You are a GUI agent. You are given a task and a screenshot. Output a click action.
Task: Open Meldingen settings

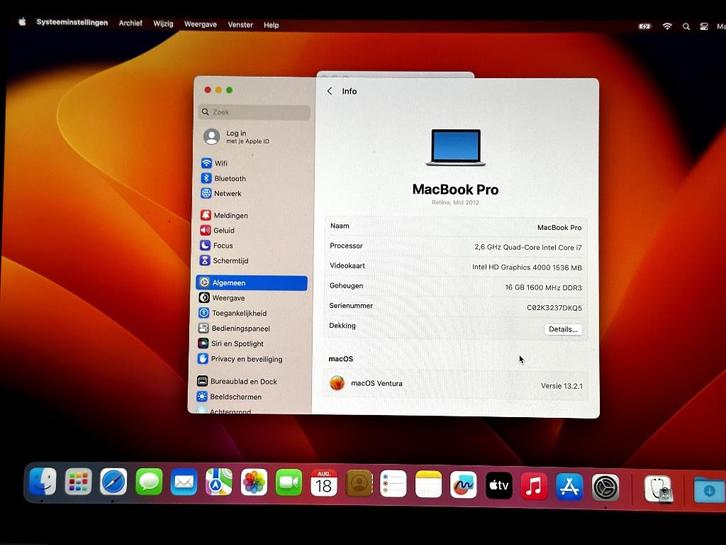[x=229, y=215]
